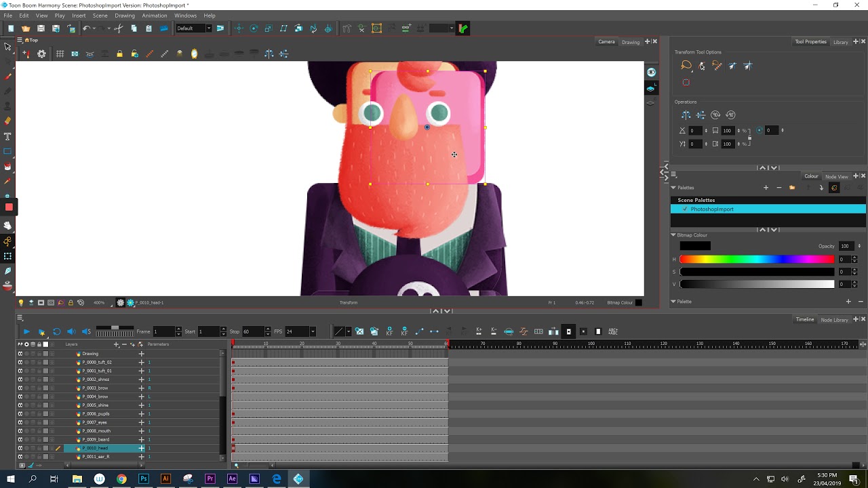
Task: Click the black Bitmap Colour swatch
Action: coord(695,246)
